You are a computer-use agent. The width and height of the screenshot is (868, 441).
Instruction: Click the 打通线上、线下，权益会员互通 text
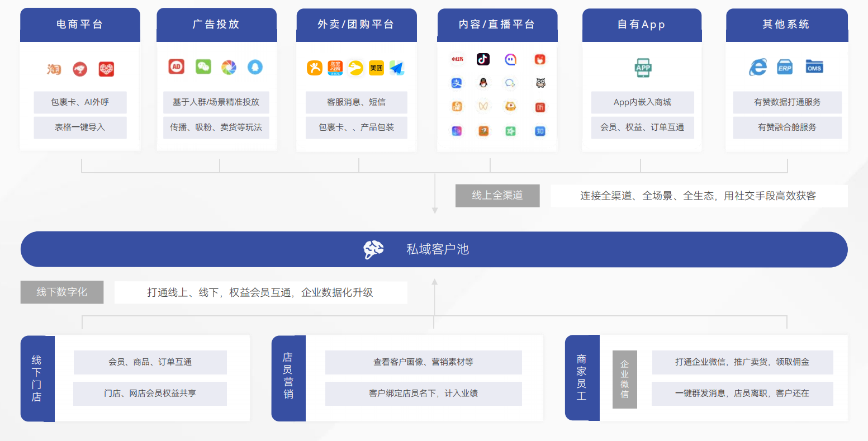[219, 293]
